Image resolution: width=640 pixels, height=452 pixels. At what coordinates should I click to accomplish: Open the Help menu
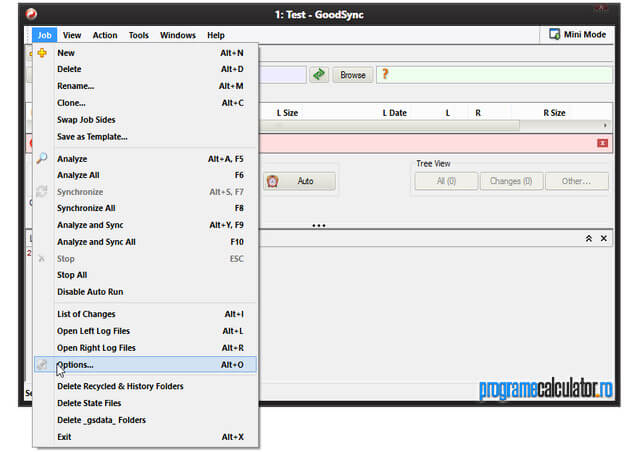(216, 35)
